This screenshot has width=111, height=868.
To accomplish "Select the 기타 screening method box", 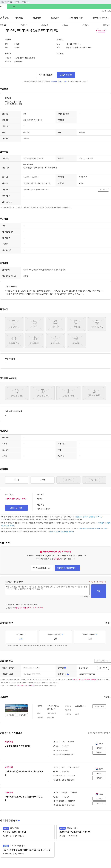I will point(94,480).
